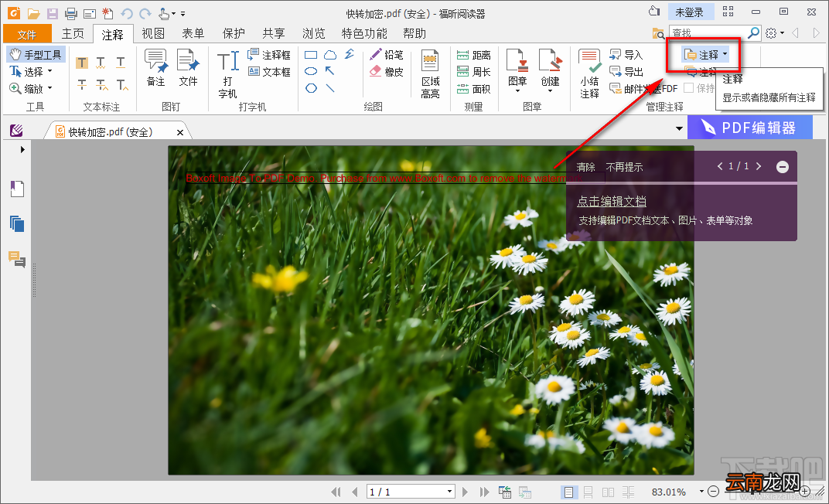The image size is (829, 504).
Task: Click 不再提示 in the tip popup
Action: coord(624,167)
